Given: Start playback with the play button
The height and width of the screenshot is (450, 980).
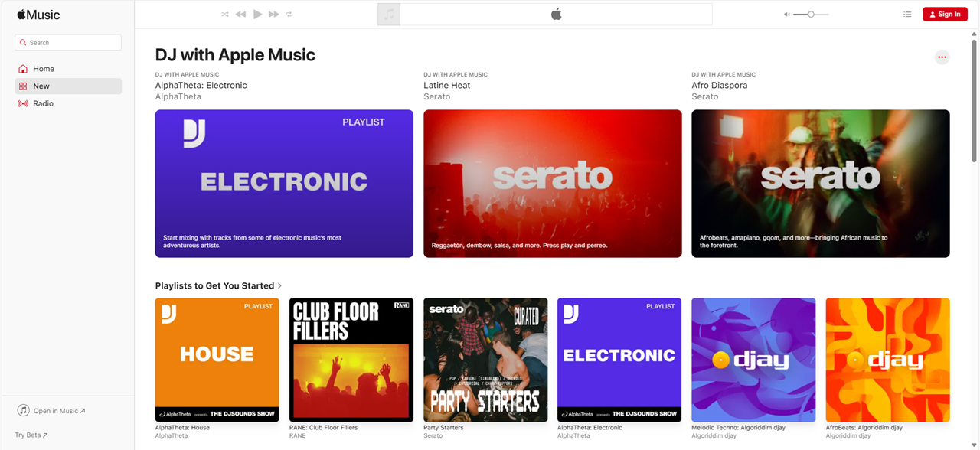Looking at the screenshot, I should click(258, 14).
